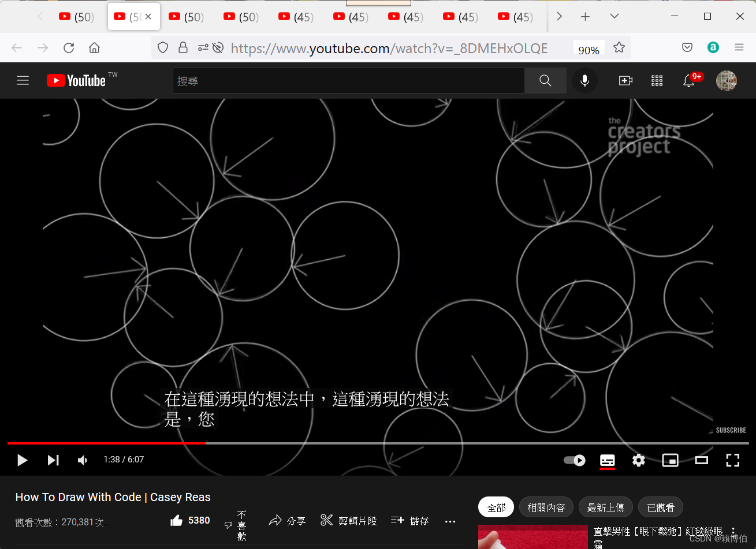Activate the miniplayer

point(670,460)
